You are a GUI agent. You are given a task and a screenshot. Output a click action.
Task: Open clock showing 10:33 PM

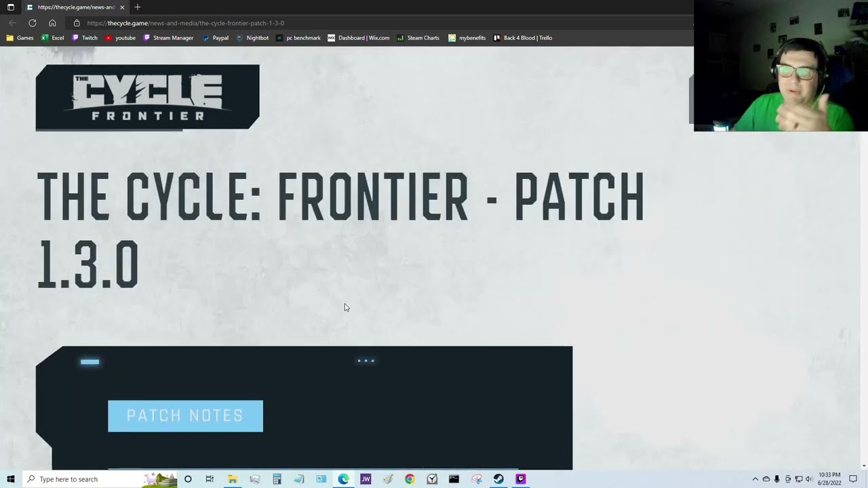(x=830, y=479)
